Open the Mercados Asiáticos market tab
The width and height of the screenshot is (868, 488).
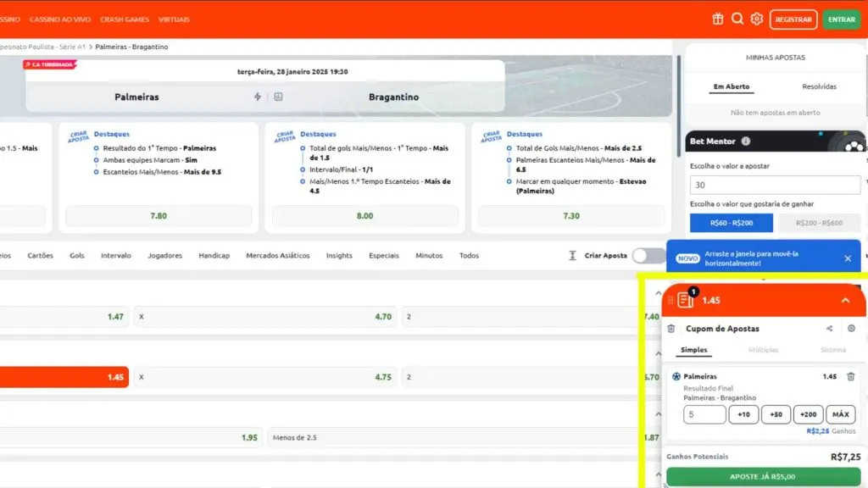[277, 256]
